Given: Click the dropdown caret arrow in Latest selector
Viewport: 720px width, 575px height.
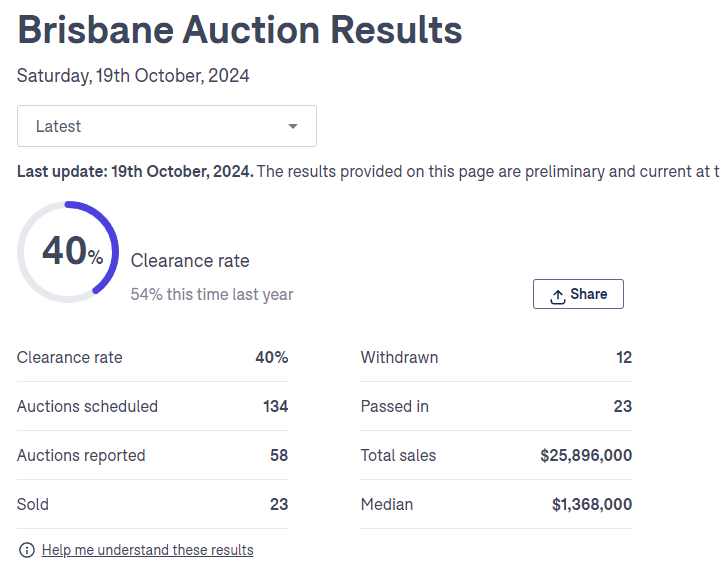Looking at the screenshot, I should point(293,126).
